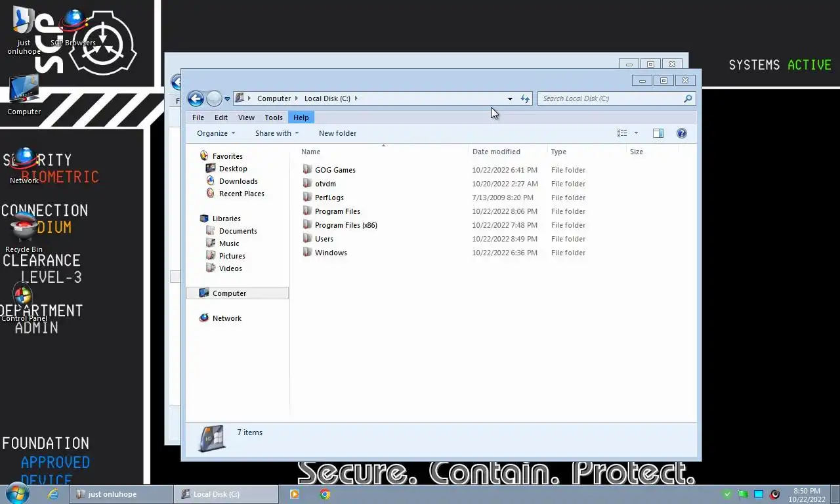Open Videos library
The height and width of the screenshot is (504, 840).
tap(230, 268)
